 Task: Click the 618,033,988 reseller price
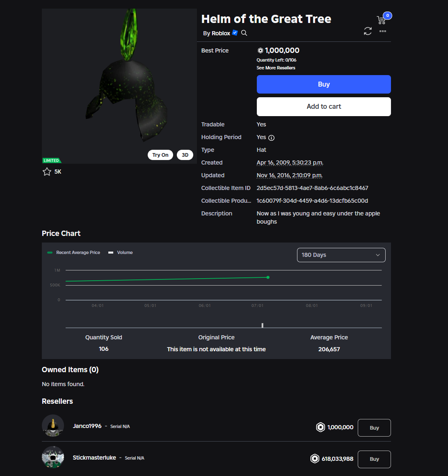click(x=338, y=459)
